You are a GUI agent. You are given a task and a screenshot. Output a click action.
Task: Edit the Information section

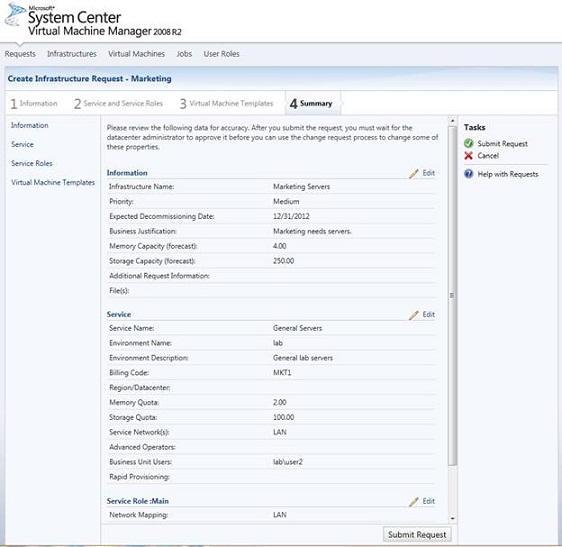429,173
